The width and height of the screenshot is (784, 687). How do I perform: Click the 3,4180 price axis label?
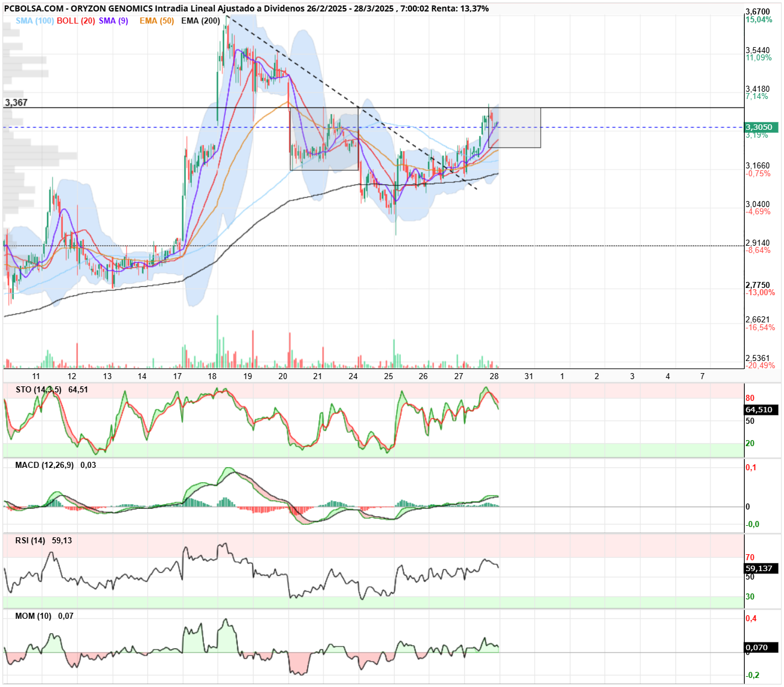click(757, 89)
